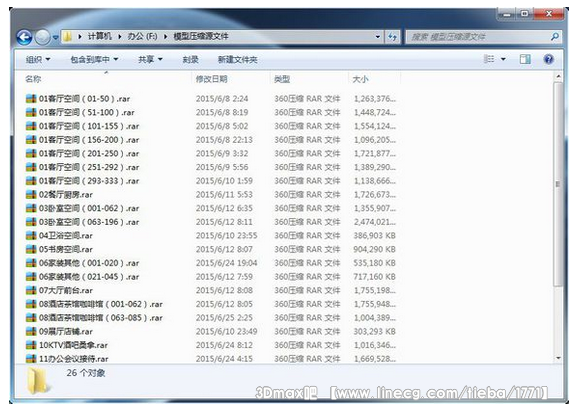Select the 01客厅空间 (293-333) .rar icon
577x410 pixels.
(x=31, y=181)
